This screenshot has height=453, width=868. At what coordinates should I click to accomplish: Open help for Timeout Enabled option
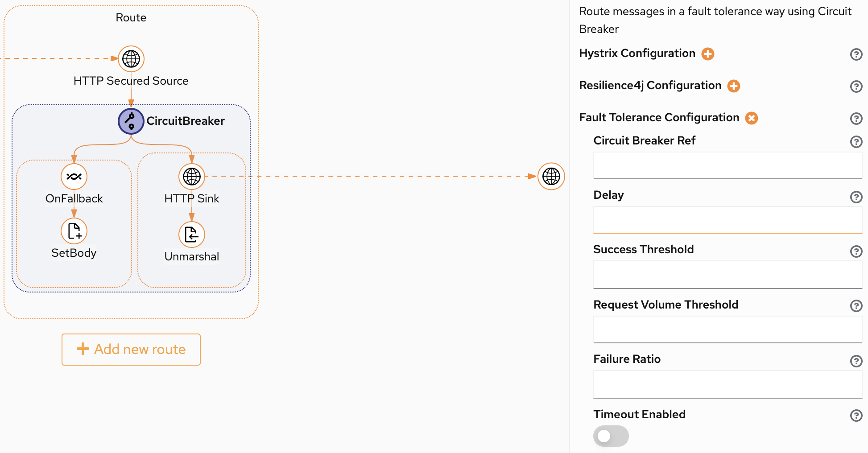tap(856, 416)
